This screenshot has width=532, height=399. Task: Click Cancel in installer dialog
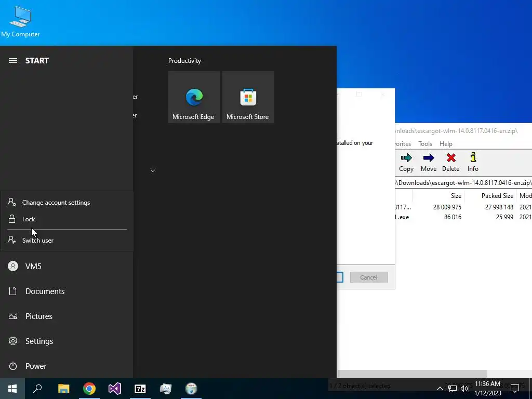[x=369, y=277]
